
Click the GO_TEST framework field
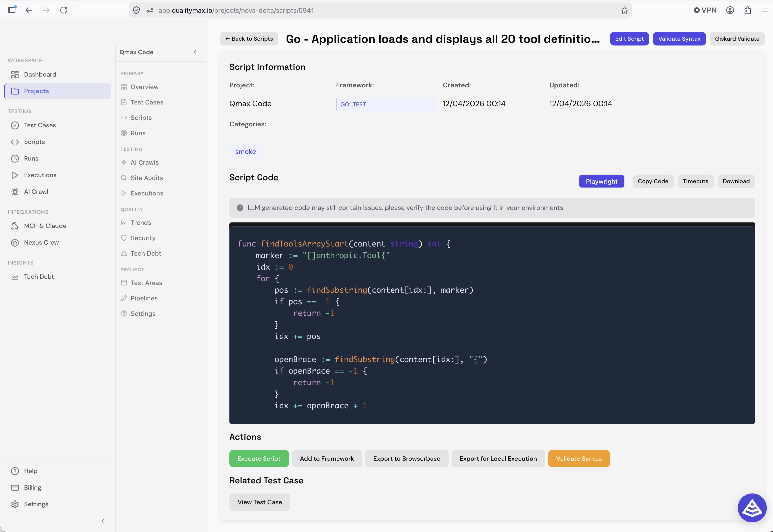385,104
